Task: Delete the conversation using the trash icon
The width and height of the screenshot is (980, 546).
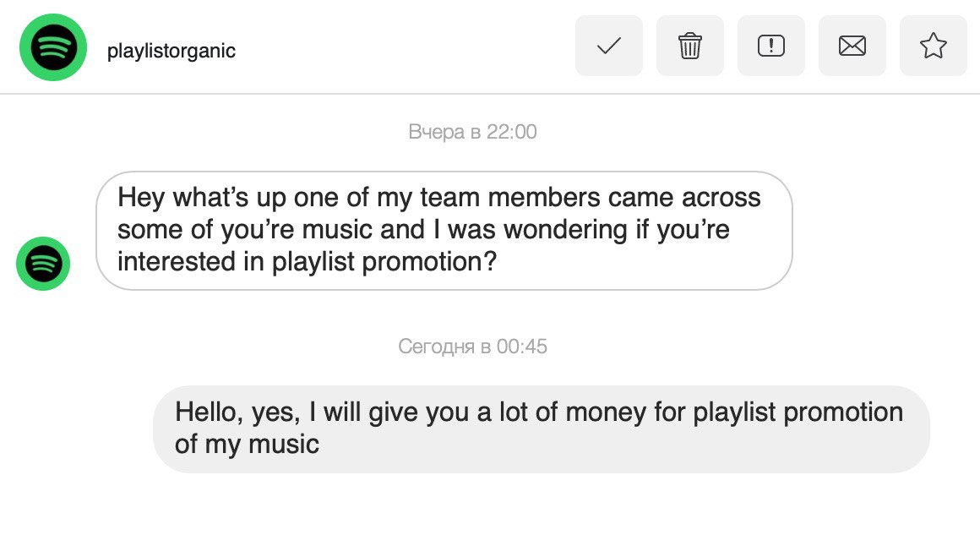Action: [x=690, y=46]
